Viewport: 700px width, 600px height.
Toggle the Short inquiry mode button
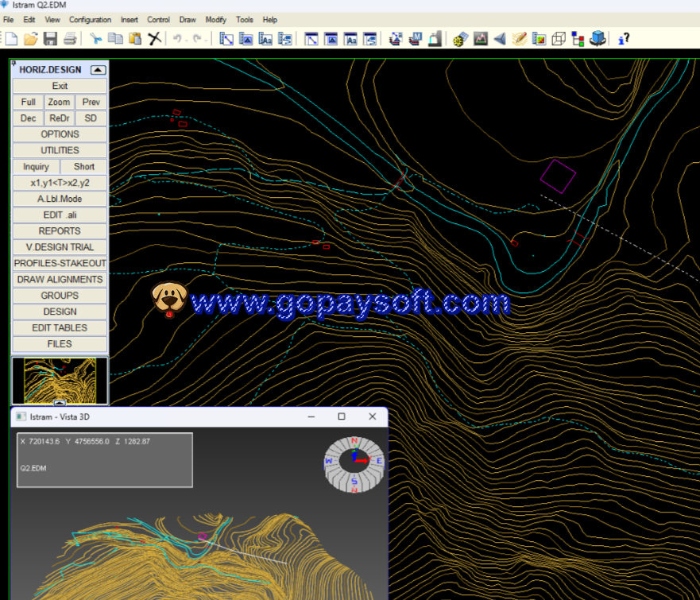(84, 167)
